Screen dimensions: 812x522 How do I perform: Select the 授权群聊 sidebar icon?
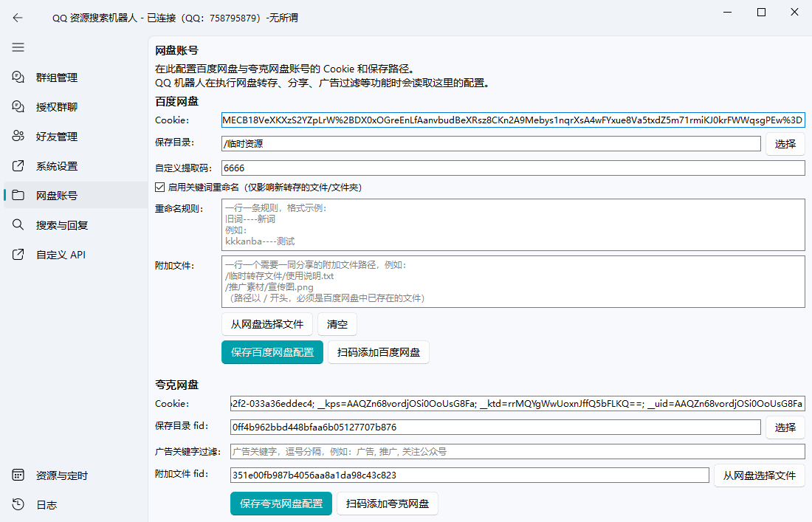[16, 106]
